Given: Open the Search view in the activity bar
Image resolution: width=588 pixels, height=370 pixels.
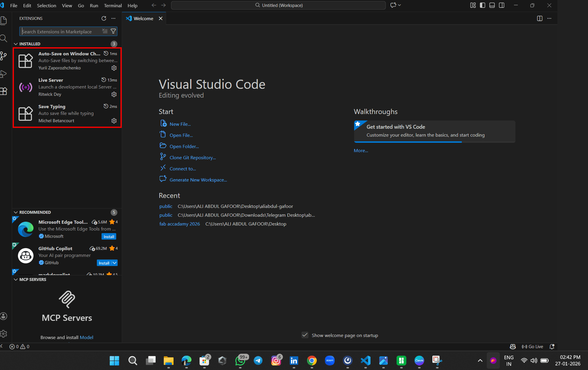Looking at the screenshot, I should coord(4,38).
